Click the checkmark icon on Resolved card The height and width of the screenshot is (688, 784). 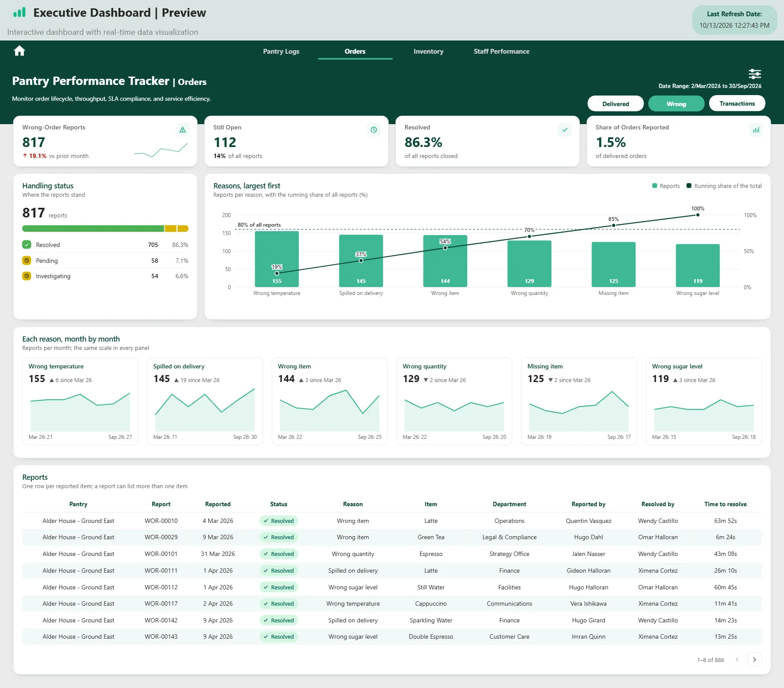pyautogui.click(x=565, y=130)
